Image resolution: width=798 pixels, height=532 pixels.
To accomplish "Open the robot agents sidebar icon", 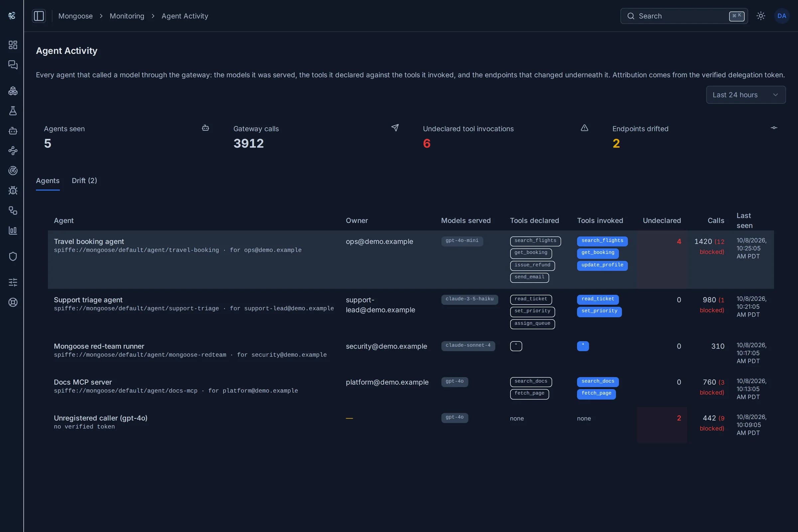I will pos(13,131).
